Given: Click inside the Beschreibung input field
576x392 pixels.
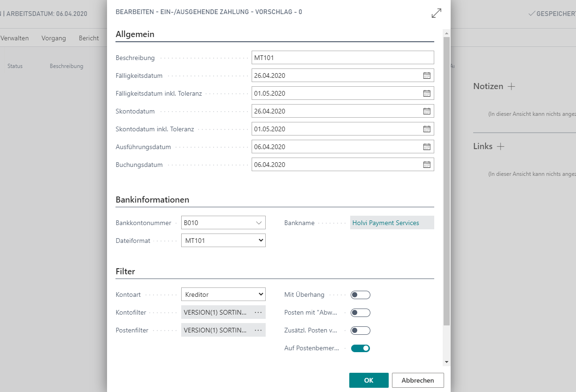Looking at the screenshot, I should point(343,57).
